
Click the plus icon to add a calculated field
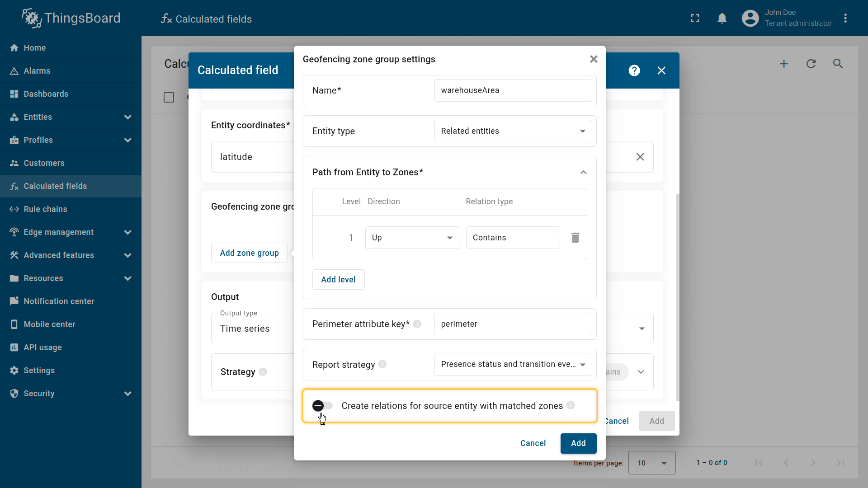(784, 64)
